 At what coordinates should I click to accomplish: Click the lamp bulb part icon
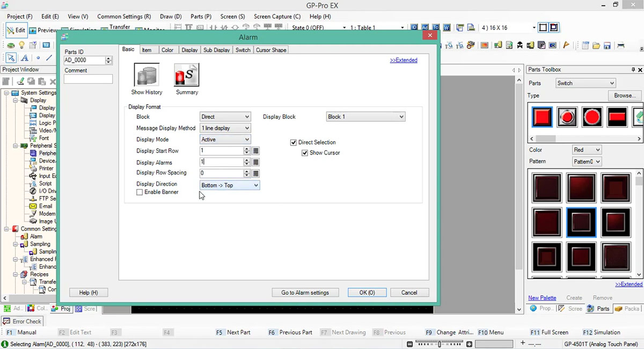click(x=22, y=45)
